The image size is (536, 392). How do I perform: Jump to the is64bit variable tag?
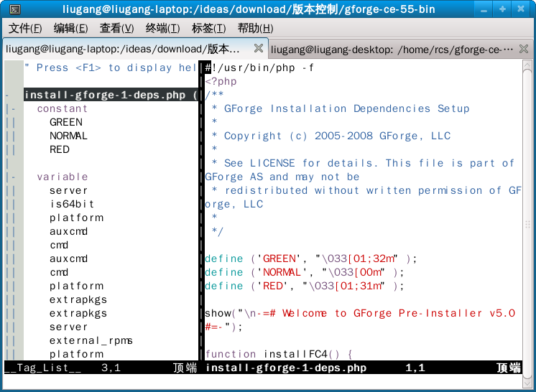(x=72, y=204)
